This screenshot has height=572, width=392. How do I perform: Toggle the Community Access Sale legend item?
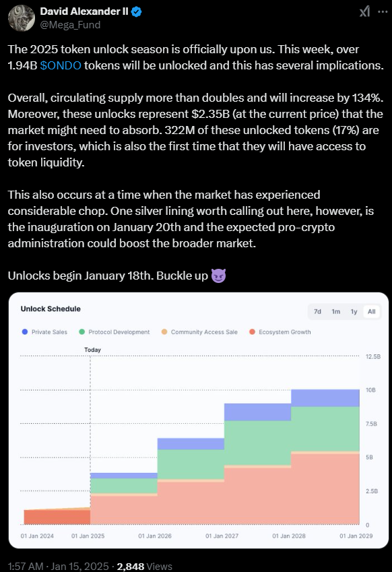[x=199, y=332]
